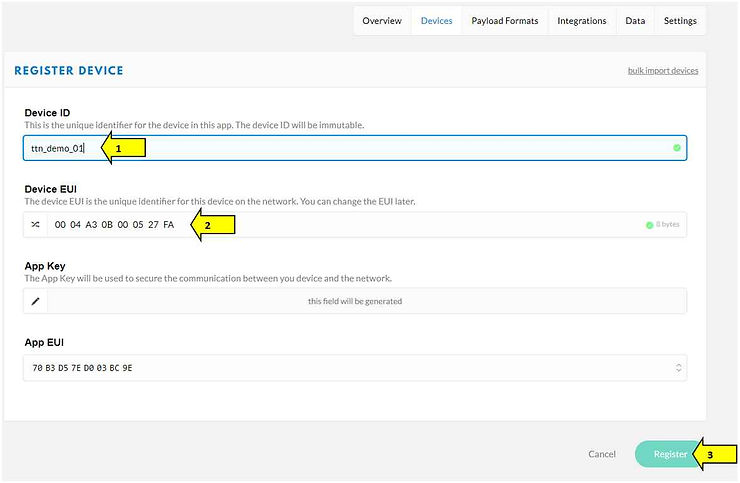Image resolution: width=740 pixels, height=483 pixels.
Task: Go to the Payload Formats tab
Action: click(x=504, y=21)
